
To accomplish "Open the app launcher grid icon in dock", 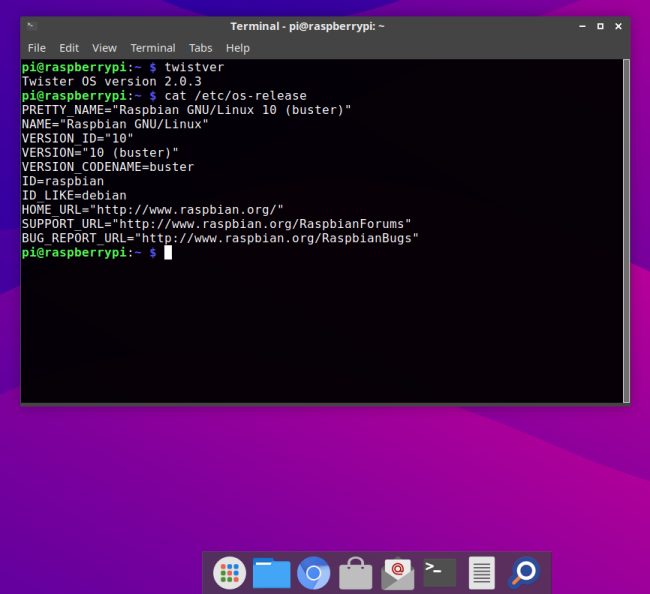I will [x=229, y=573].
